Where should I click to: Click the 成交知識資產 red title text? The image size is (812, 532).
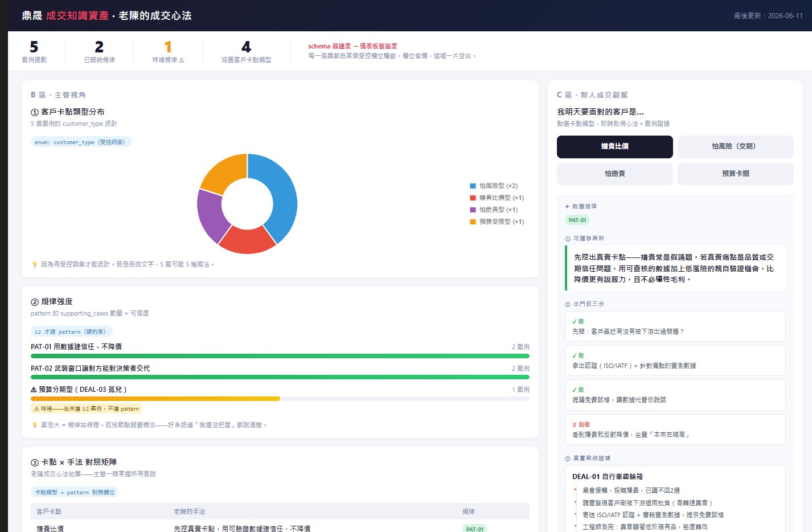(x=77, y=15)
